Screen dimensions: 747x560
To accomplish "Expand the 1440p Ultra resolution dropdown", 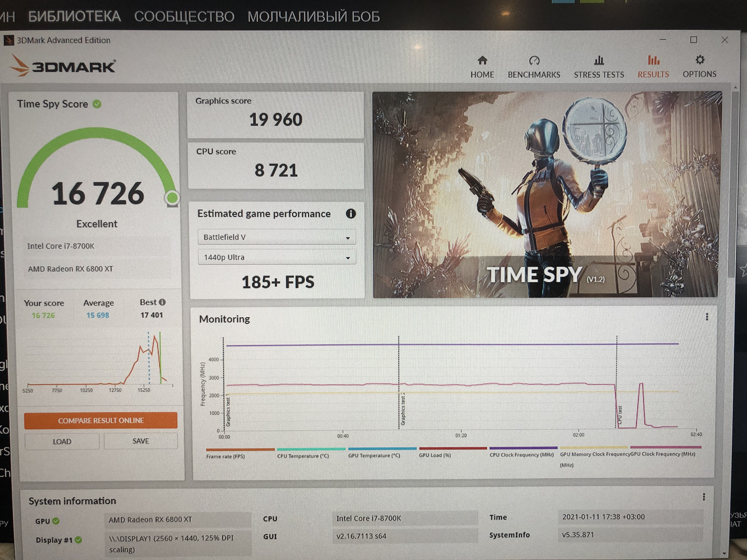I will [277, 258].
